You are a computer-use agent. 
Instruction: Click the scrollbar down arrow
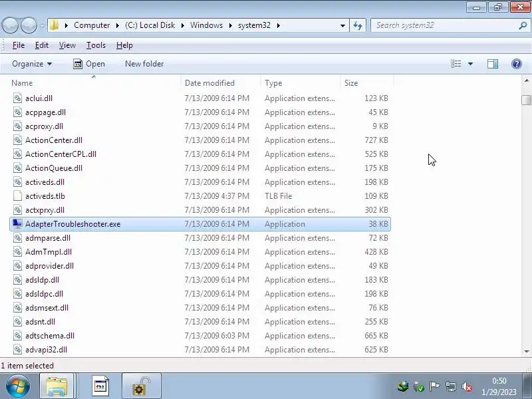(526, 352)
